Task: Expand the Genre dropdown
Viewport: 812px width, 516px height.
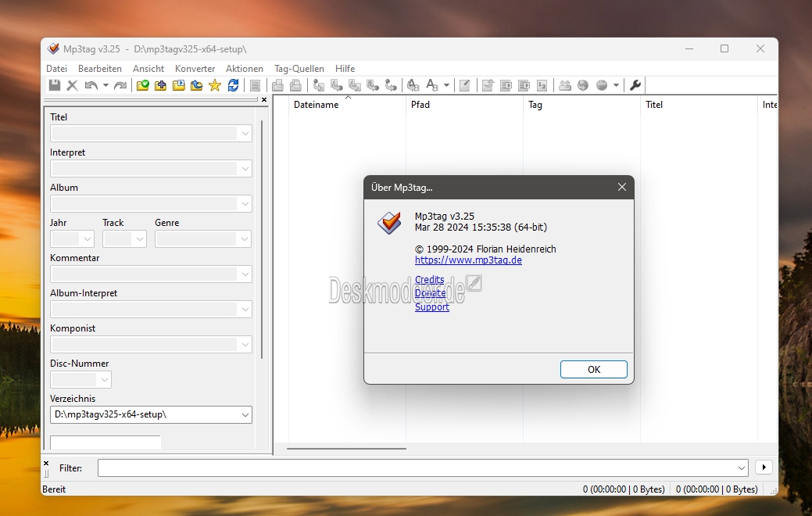Action: 245,239
